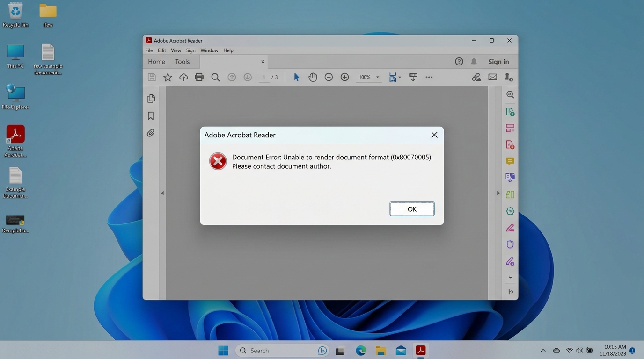Click the Windows Start button
The image size is (644, 359).
(x=223, y=351)
